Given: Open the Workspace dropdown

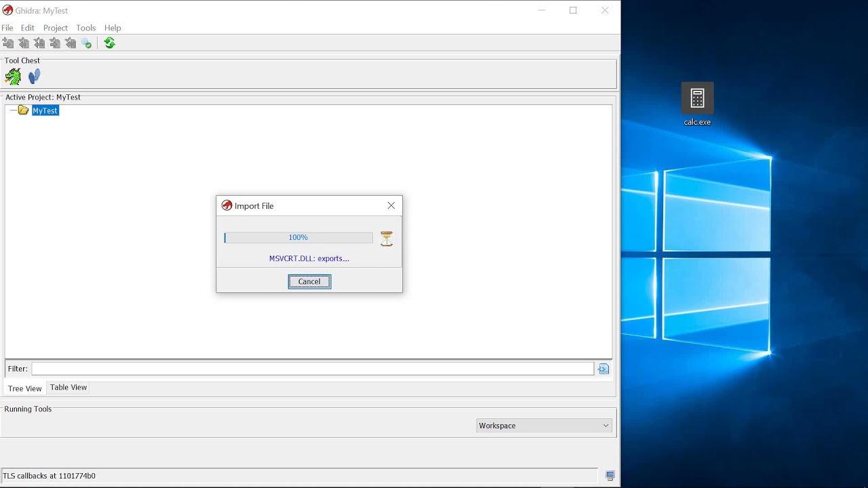Looking at the screenshot, I should point(544,426).
